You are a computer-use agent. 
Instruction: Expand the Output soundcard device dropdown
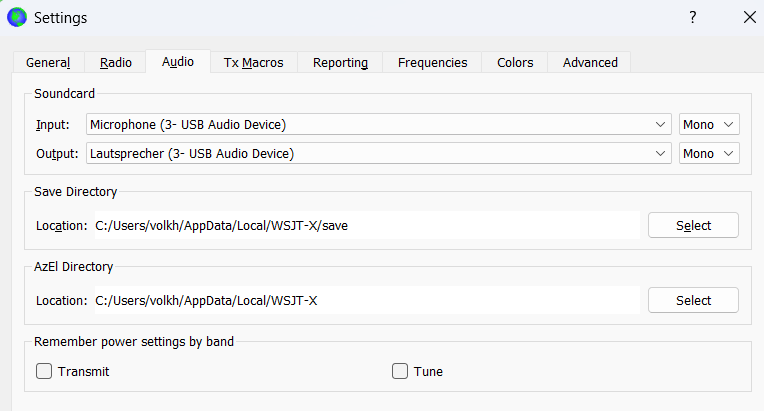click(378, 153)
